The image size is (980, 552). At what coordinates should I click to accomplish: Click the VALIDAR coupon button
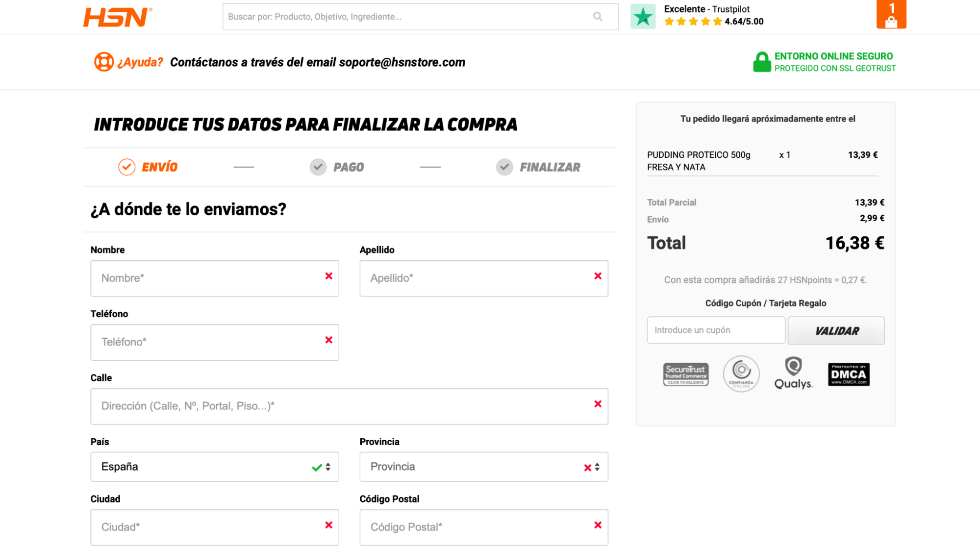[x=836, y=331]
